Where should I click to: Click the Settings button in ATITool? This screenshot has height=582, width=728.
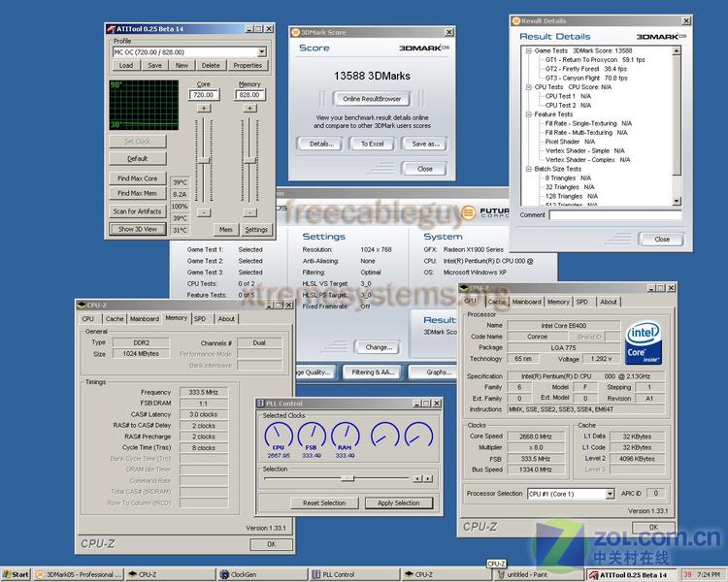(256, 229)
